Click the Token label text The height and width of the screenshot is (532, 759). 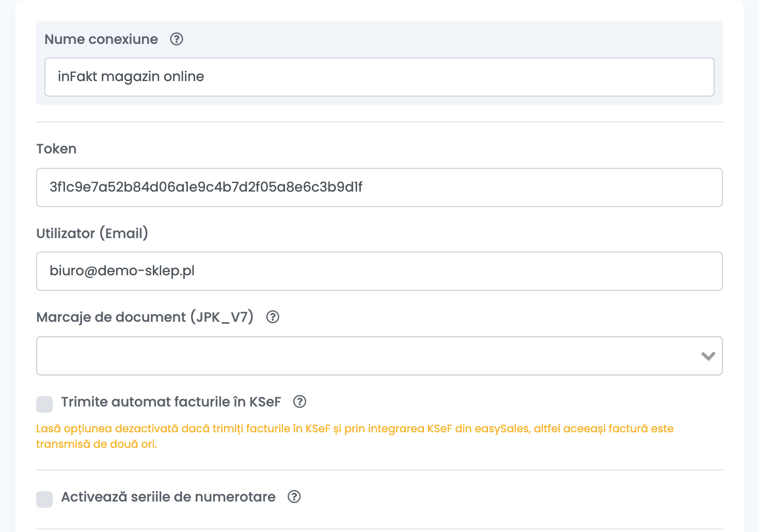[x=56, y=149]
